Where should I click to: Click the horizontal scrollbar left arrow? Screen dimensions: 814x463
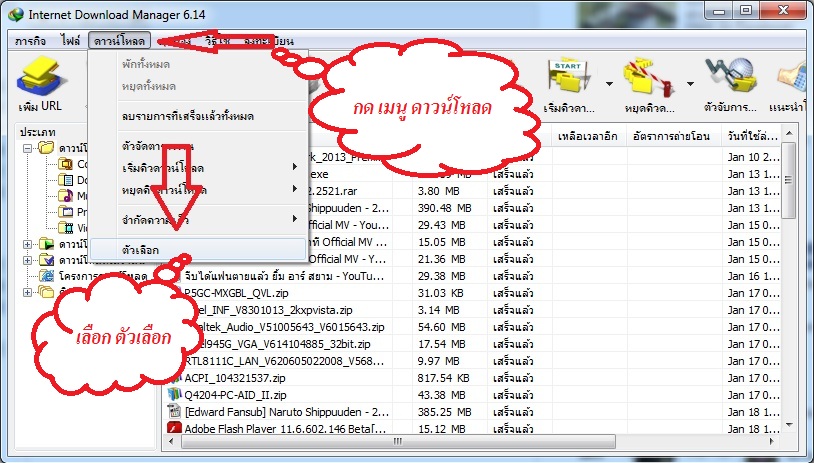coord(171,442)
